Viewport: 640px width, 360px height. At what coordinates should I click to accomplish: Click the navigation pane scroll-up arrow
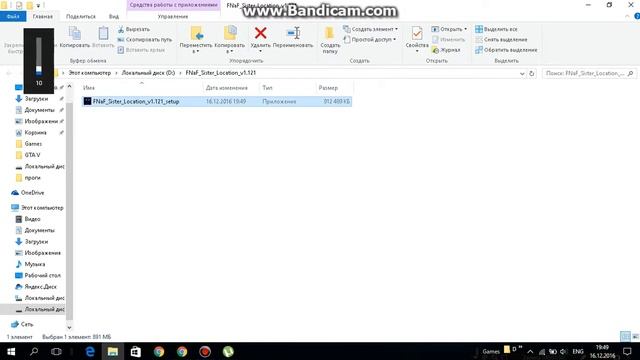pos(69,87)
